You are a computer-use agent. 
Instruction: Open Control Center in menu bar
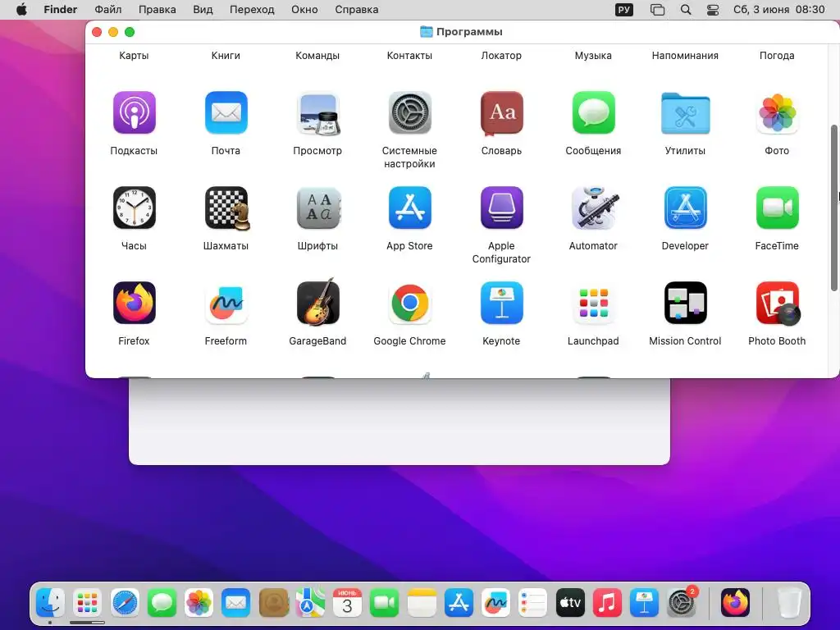tap(713, 10)
